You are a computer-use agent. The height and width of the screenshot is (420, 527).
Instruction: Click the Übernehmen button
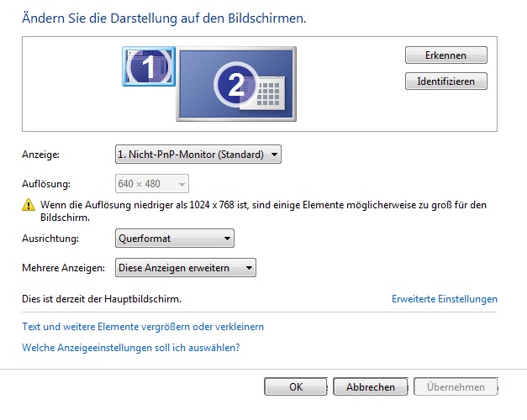(x=456, y=386)
